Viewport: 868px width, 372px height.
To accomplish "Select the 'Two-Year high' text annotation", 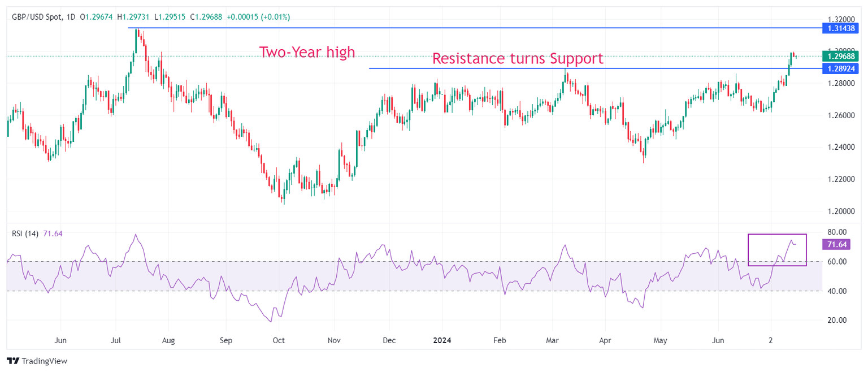I will tap(307, 52).
